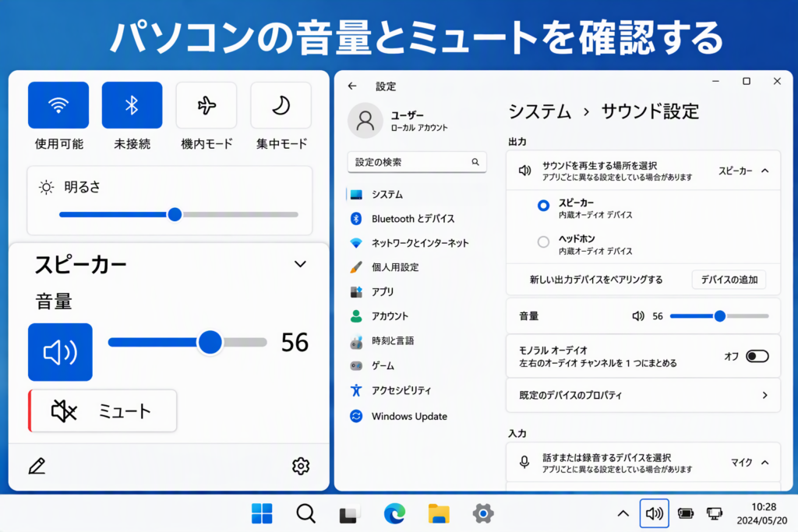Click the システム breadcrumb link

(539, 111)
